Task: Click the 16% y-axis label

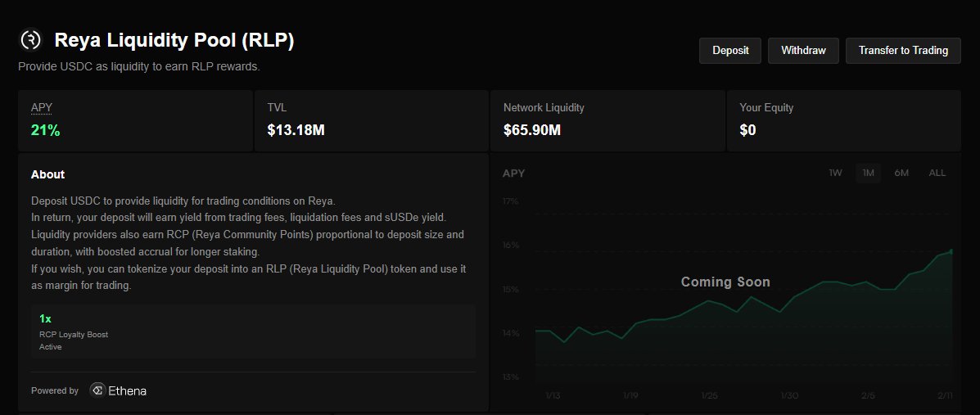Action: (x=511, y=245)
